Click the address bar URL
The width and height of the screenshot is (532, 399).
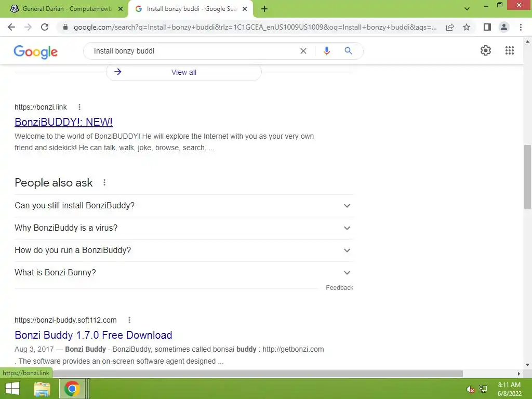[x=255, y=27]
